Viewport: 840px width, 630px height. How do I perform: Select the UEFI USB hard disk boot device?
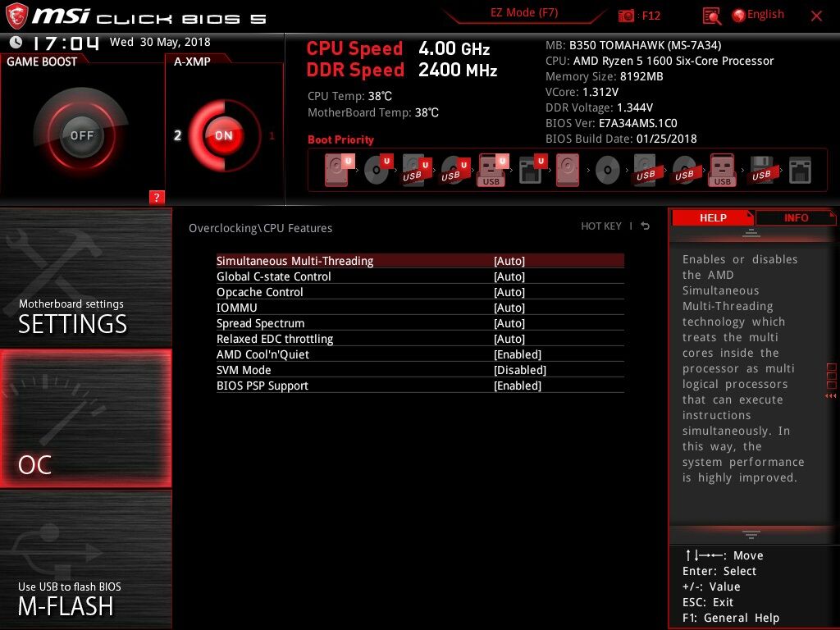click(417, 170)
